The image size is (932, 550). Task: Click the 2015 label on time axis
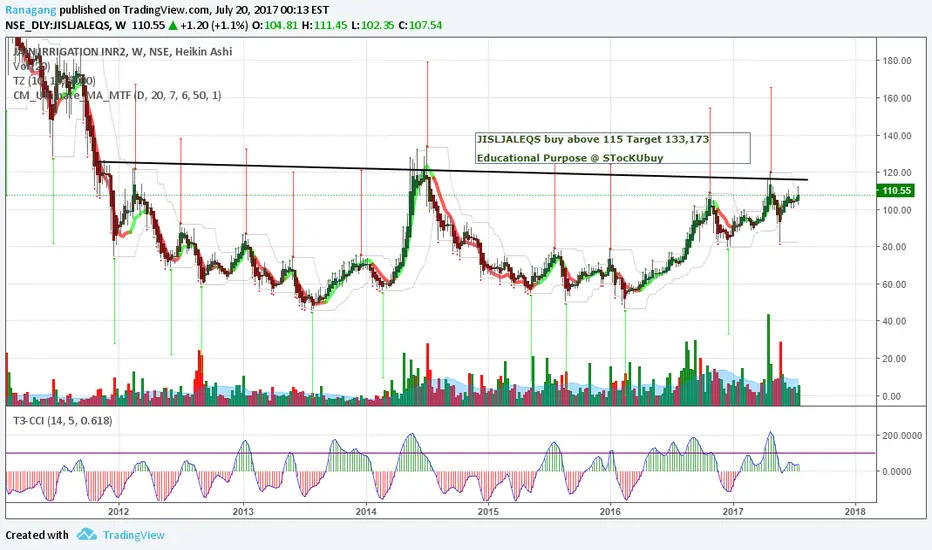[x=488, y=511]
